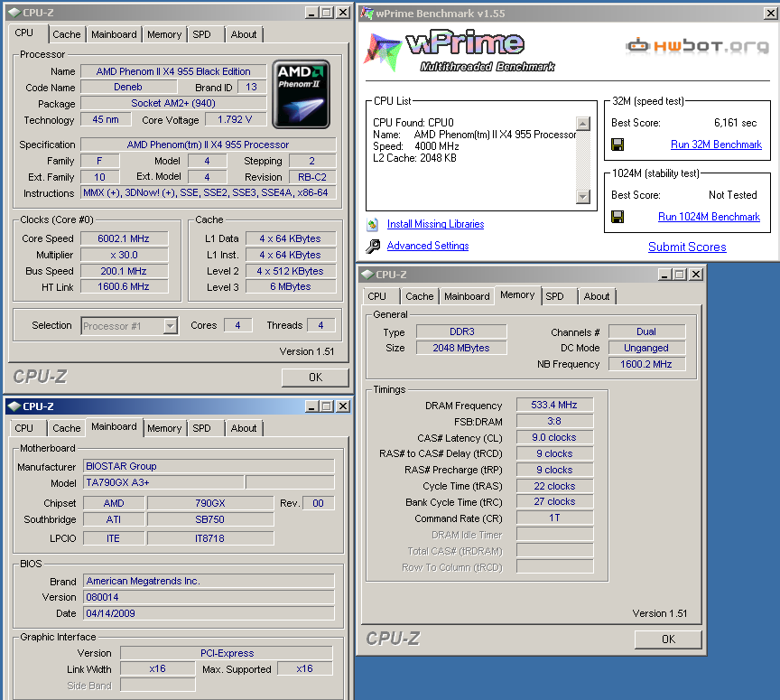This screenshot has height=700, width=780.
Task: Minimize the Memory CPU-Z window
Action: click(664, 275)
